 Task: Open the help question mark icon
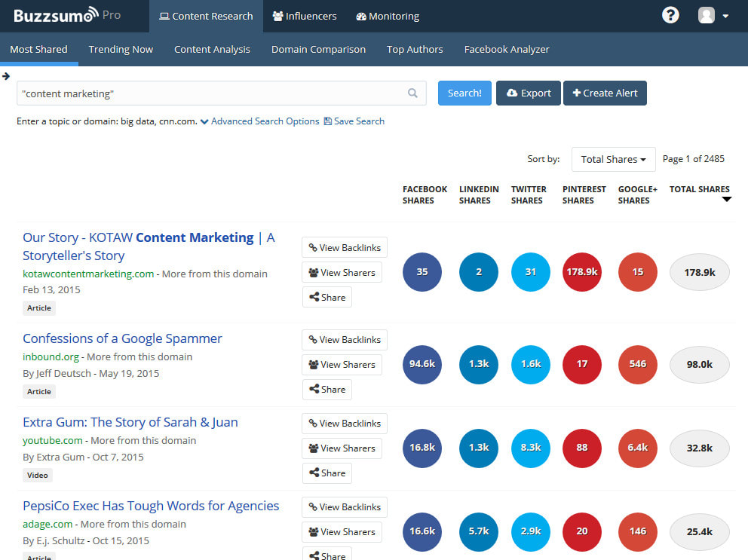tap(670, 15)
